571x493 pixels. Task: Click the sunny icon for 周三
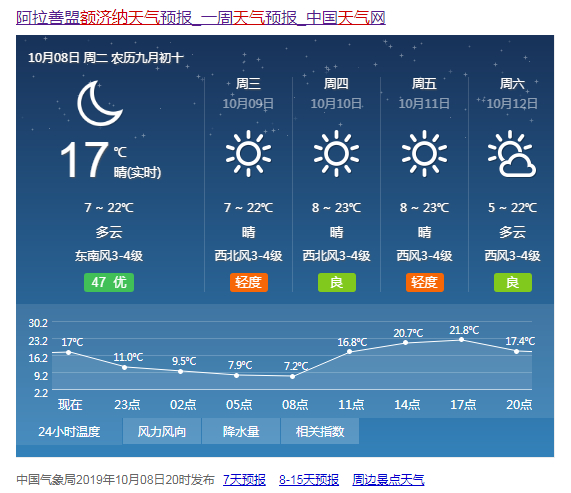(x=248, y=153)
